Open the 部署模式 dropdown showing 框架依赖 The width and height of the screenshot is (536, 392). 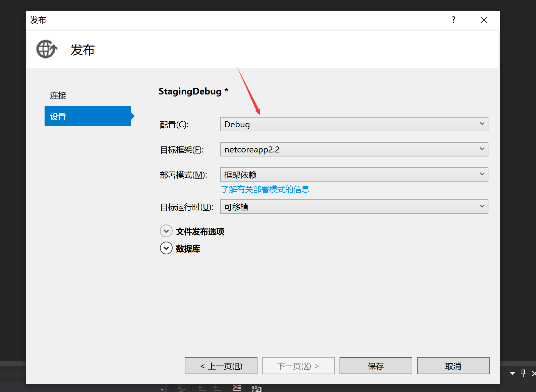(x=354, y=175)
